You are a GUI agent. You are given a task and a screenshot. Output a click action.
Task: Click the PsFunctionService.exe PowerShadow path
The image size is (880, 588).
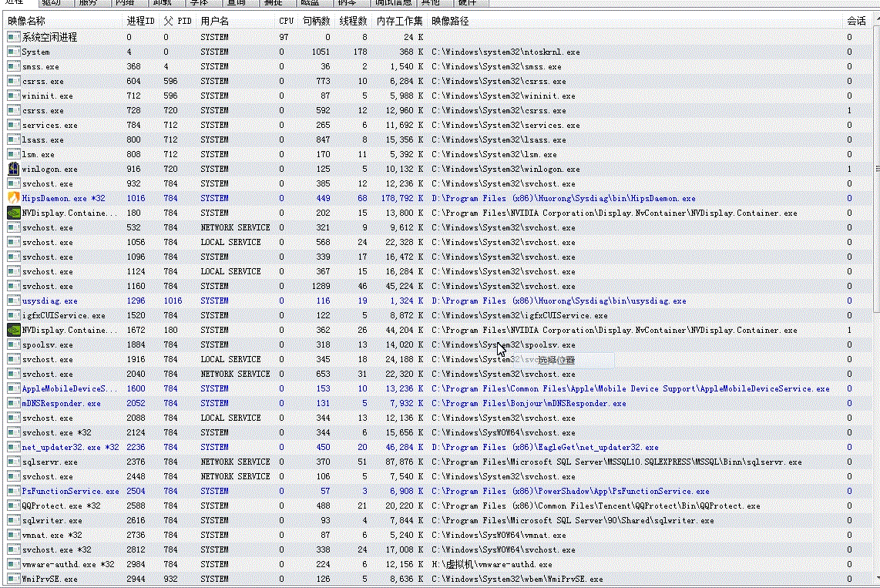[x=570, y=491]
